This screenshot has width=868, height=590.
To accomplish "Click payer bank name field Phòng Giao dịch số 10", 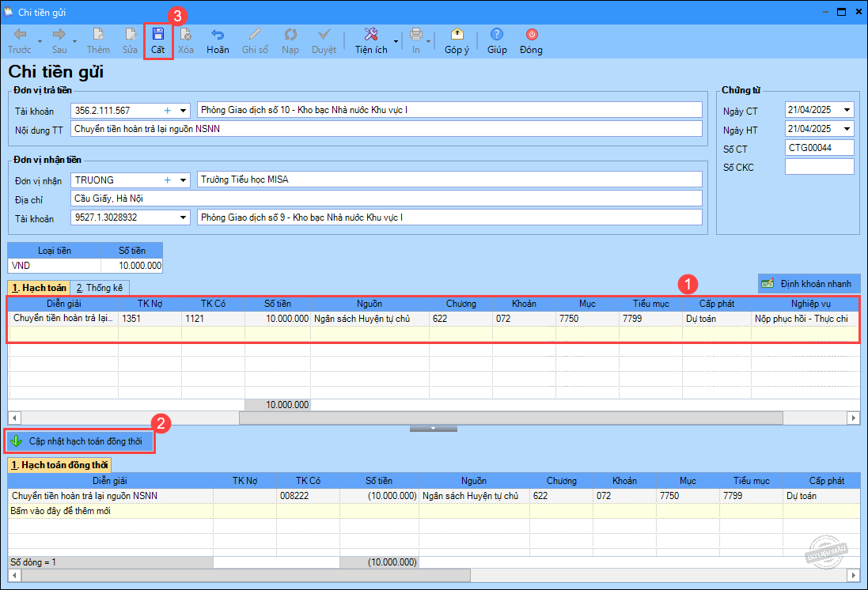I will [x=449, y=110].
